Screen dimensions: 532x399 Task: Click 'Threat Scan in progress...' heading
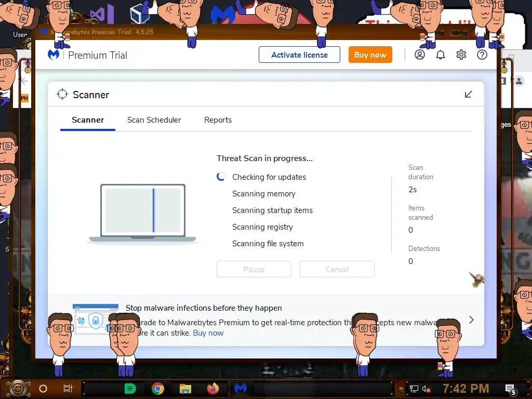coord(264,158)
